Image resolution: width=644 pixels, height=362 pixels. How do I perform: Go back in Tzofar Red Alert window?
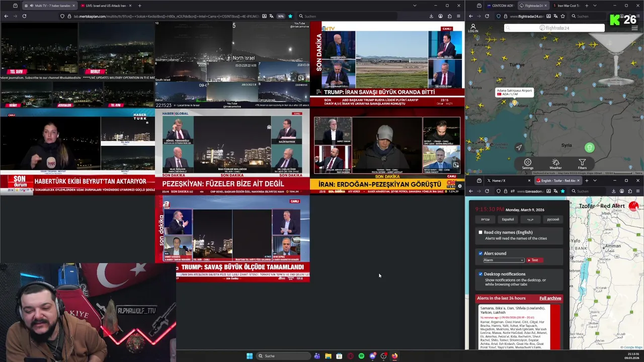[x=471, y=191]
